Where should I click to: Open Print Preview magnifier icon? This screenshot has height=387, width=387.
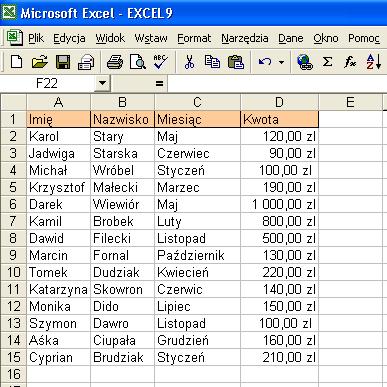pos(138,62)
